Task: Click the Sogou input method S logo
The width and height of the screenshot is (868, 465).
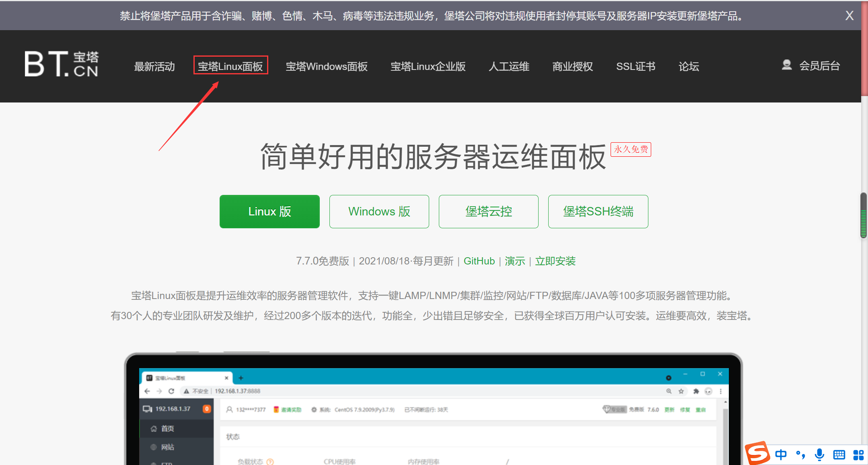Action: click(x=758, y=453)
